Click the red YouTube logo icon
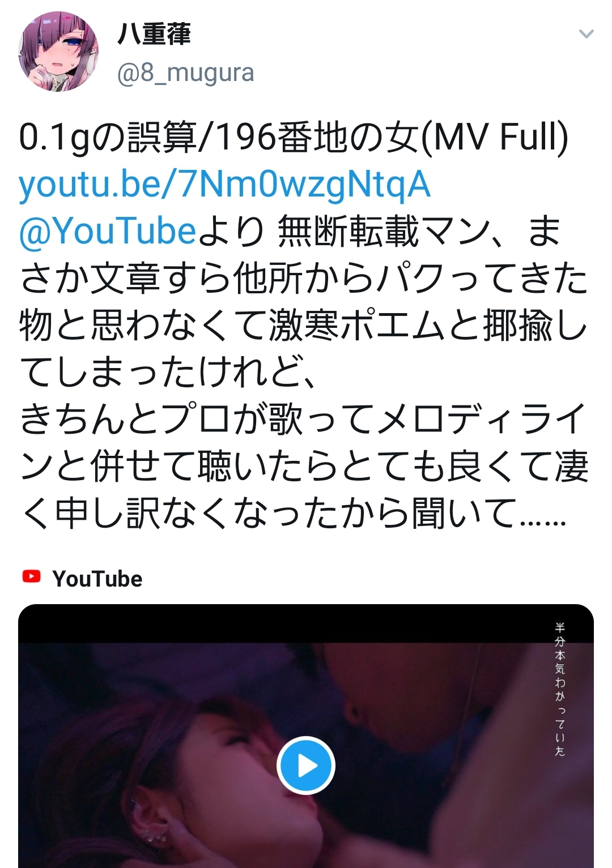The width and height of the screenshot is (612, 868). point(31,576)
